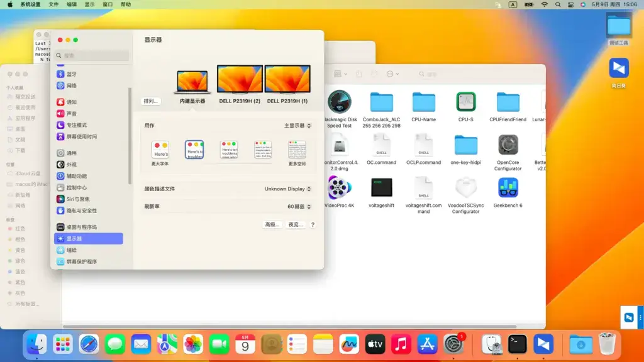Choose the default middle resolution option

tap(229, 150)
